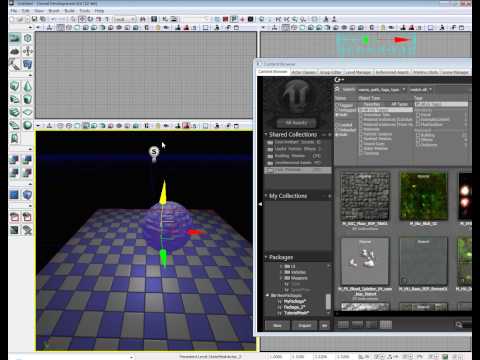
Task: Check the Materials object type filter
Action: pos(361,129)
